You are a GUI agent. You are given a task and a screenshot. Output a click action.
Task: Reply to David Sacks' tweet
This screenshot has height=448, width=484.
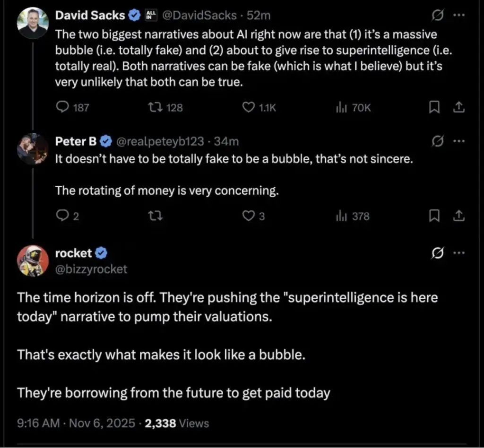62,108
